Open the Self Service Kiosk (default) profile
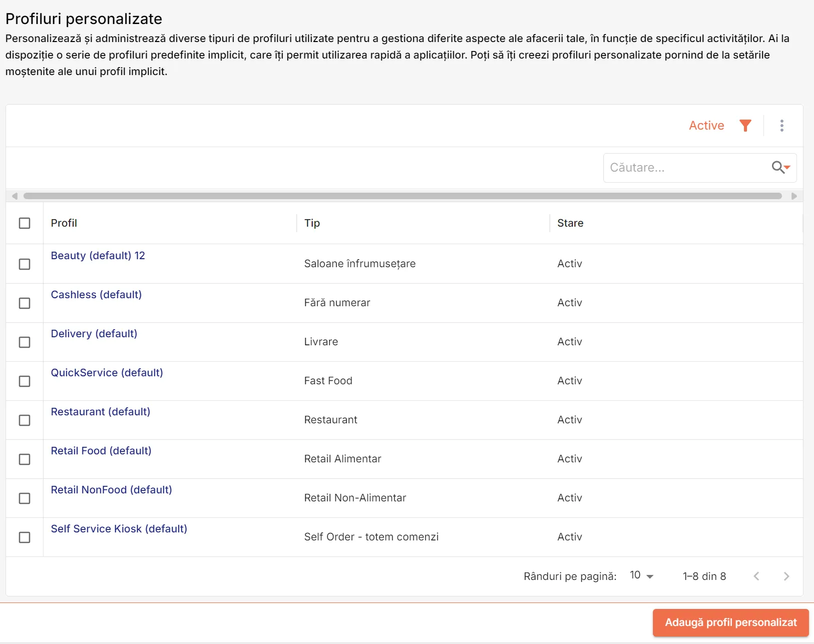The height and width of the screenshot is (644, 814). [x=119, y=529]
